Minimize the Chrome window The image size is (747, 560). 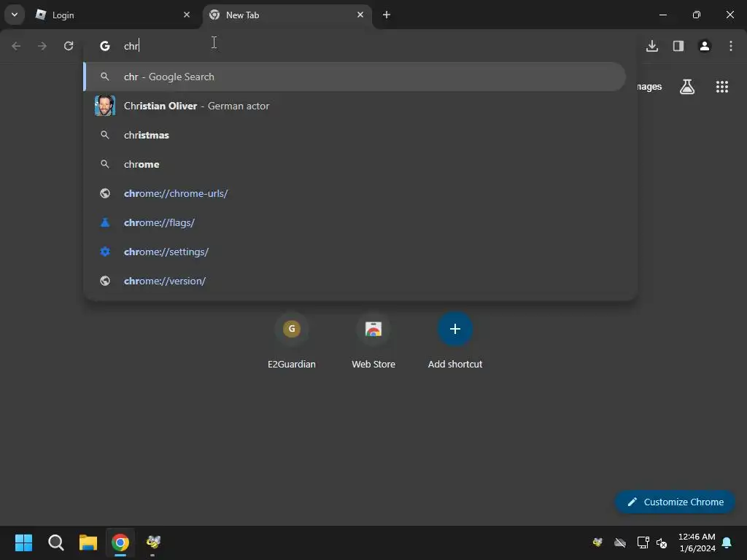click(x=662, y=15)
